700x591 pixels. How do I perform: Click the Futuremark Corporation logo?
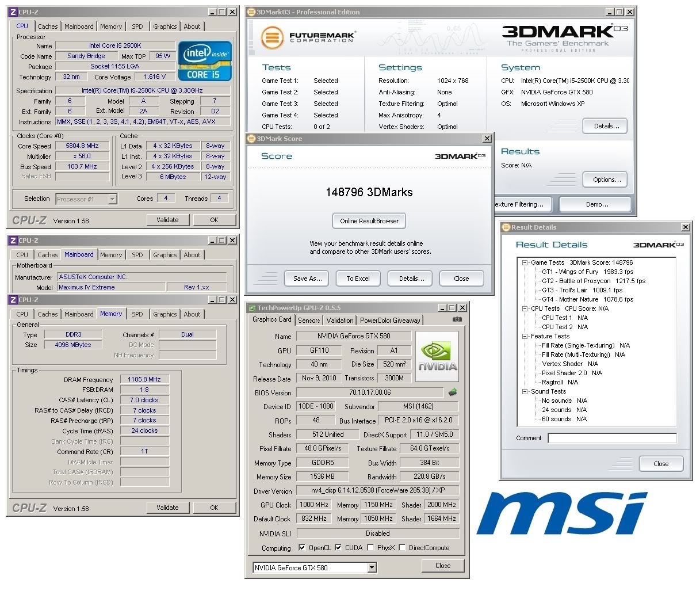coord(308,38)
